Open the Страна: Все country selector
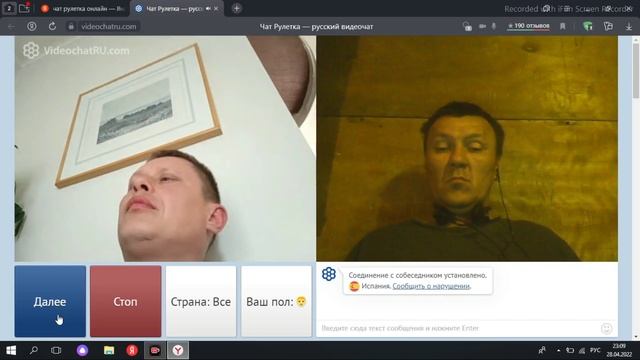This screenshot has height=360, width=640. [x=201, y=301]
